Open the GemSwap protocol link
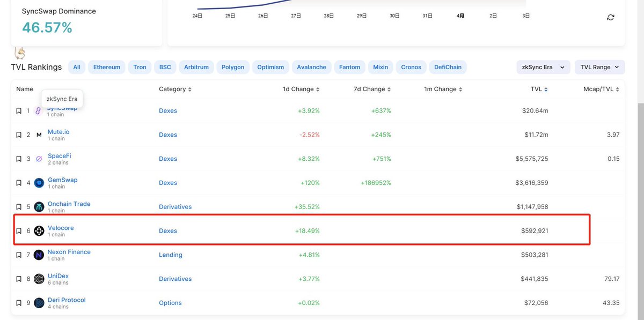The image size is (644, 320). point(62,180)
